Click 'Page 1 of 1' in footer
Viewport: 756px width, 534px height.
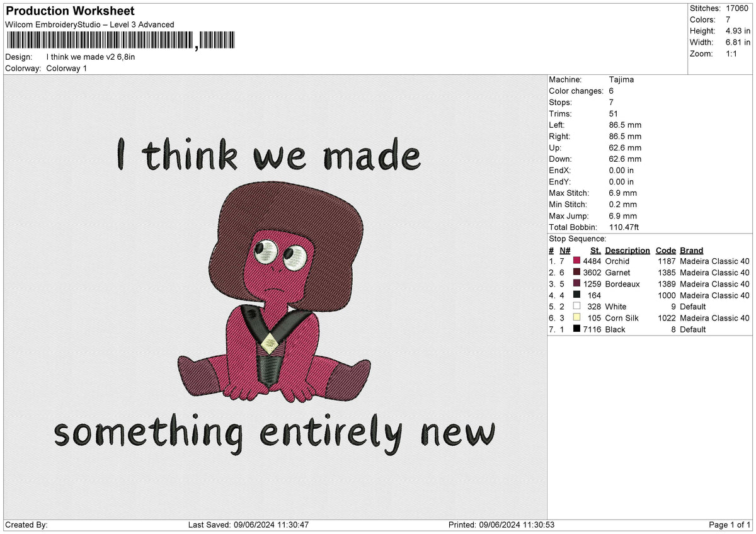730,525
